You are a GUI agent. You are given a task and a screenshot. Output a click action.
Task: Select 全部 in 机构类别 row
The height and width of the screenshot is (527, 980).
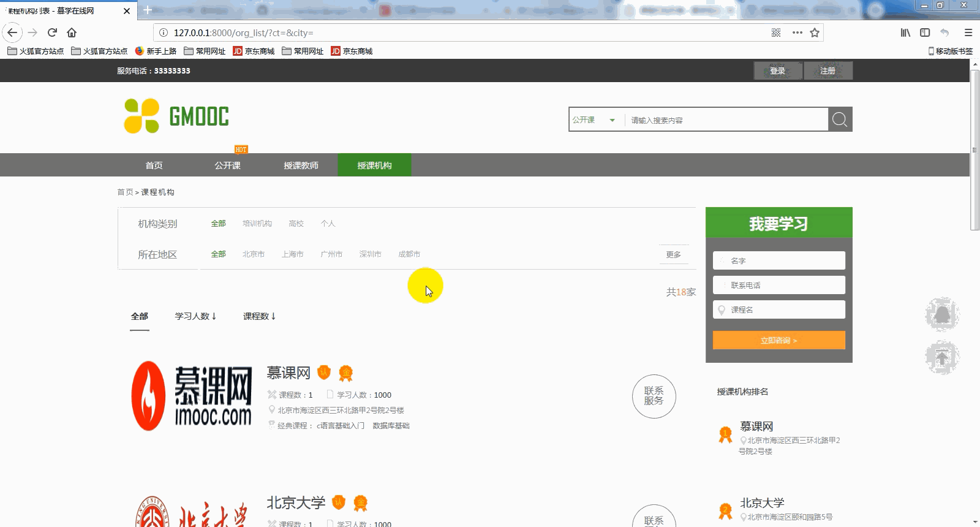[219, 224]
